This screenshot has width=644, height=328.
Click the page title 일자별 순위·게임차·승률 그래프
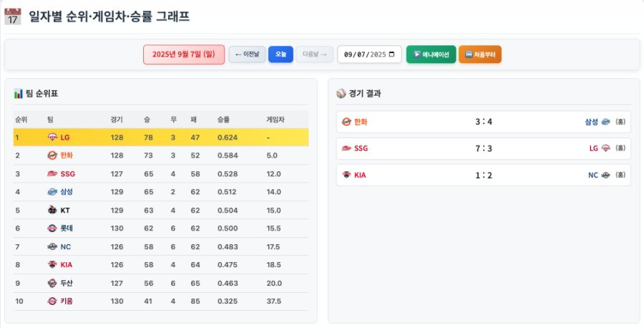109,16
